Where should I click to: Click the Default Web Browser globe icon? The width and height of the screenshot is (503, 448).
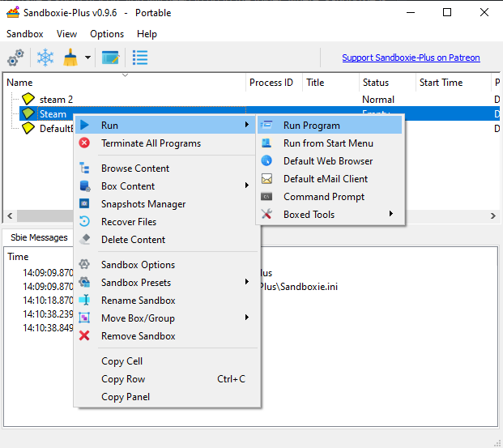[x=266, y=160]
